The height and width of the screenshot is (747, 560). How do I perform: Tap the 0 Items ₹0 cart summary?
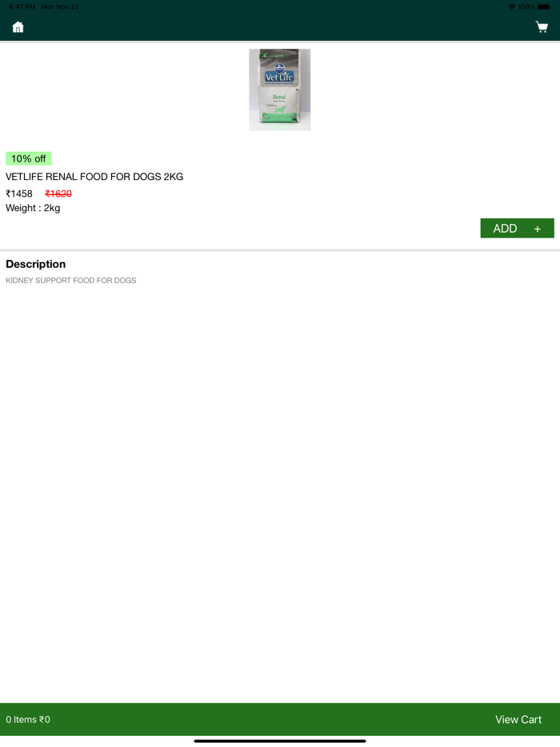pos(28,719)
